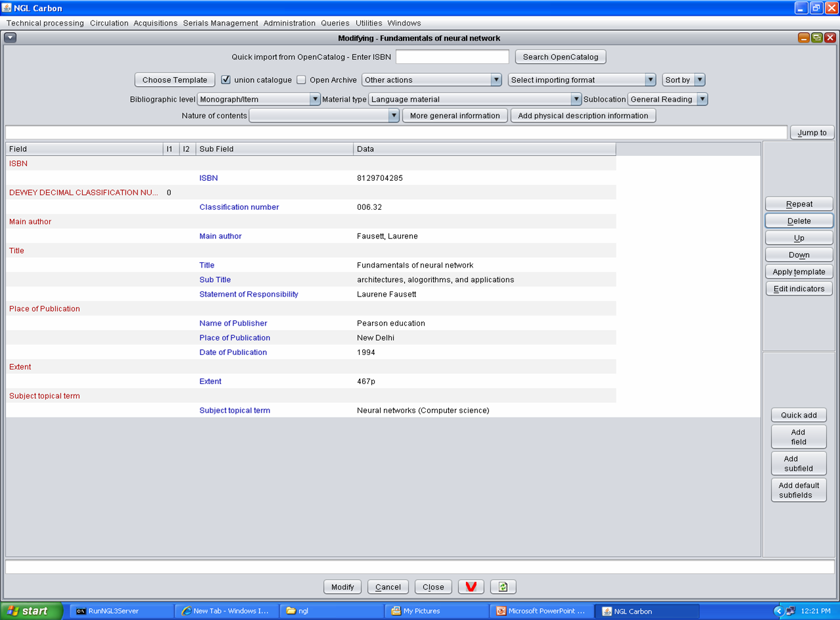Click the green maximize icon of Modifying frame

pyautogui.click(x=816, y=38)
